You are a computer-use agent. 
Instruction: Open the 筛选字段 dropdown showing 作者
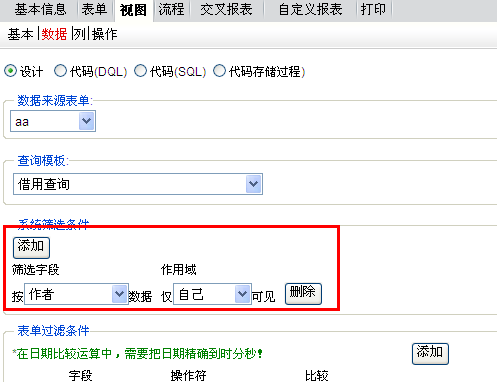pyautogui.click(x=76, y=294)
